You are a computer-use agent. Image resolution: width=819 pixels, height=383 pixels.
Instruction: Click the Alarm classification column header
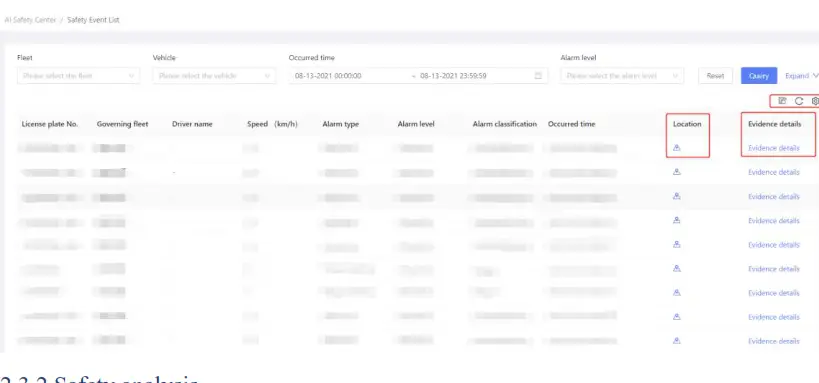click(505, 124)
